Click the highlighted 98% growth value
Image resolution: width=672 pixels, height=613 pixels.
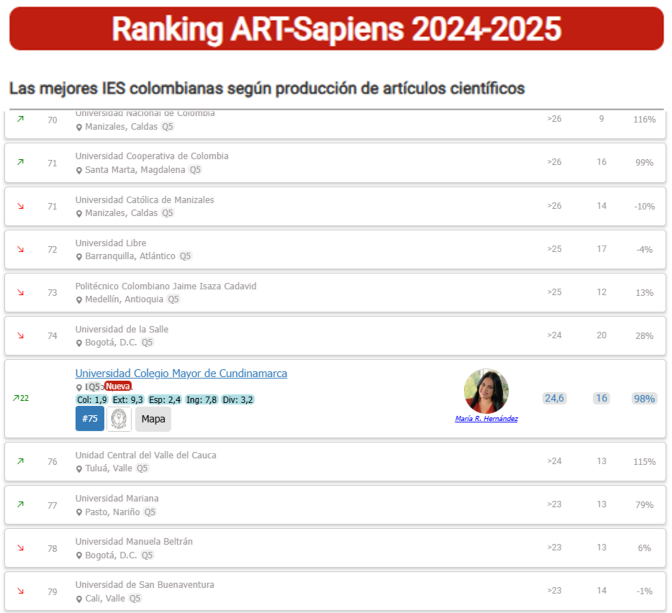pos(644,399)
